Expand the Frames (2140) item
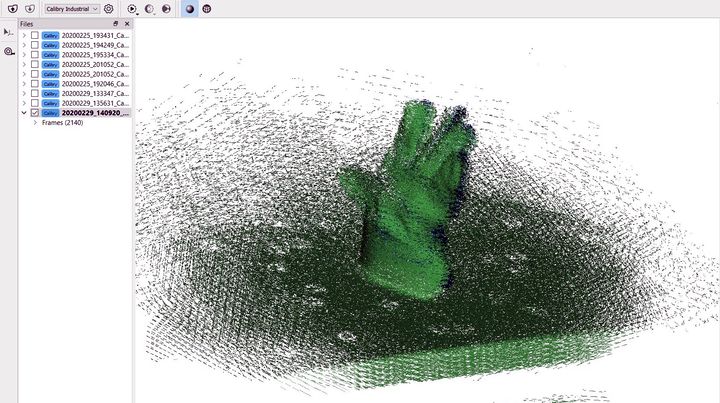The height and width of the screenshot is (403, 720). click(x=35, y=123)
